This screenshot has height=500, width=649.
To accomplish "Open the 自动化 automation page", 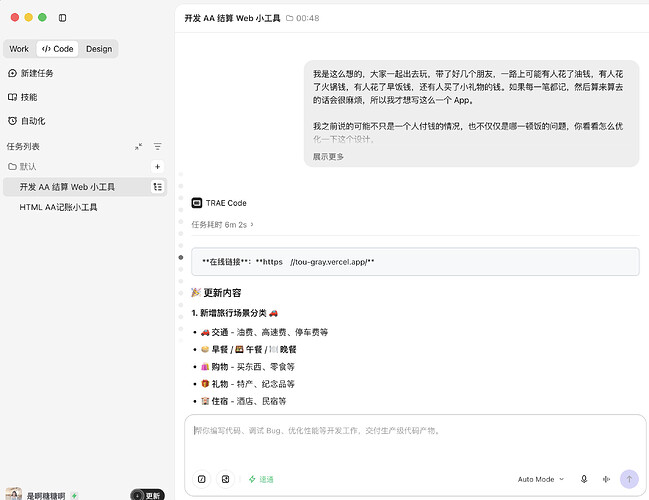I will coord(26,121).
